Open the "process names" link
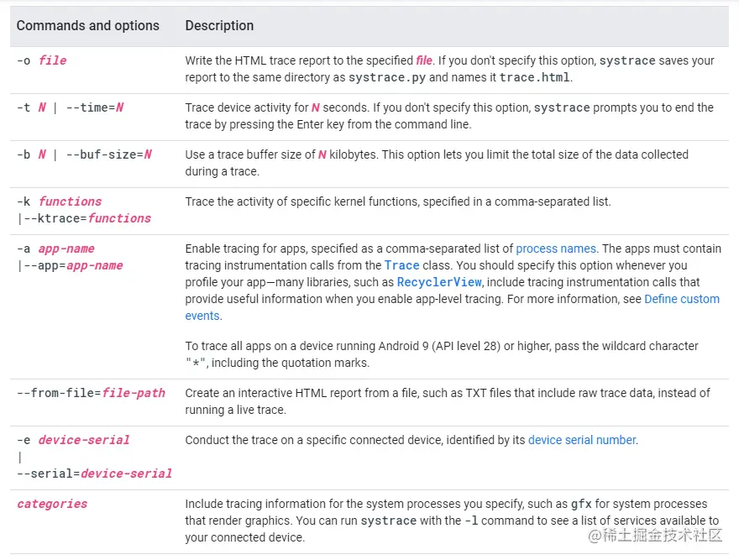 [x=556, y=249]
